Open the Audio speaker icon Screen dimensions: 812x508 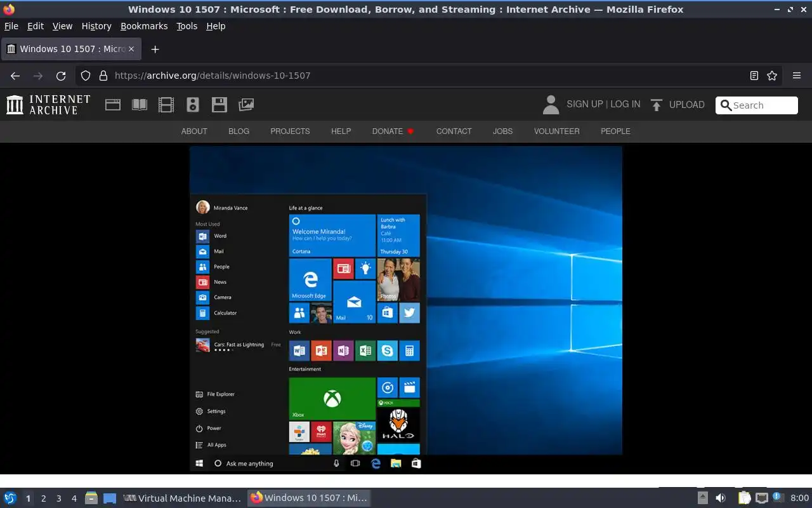click(x=193, y=105)
